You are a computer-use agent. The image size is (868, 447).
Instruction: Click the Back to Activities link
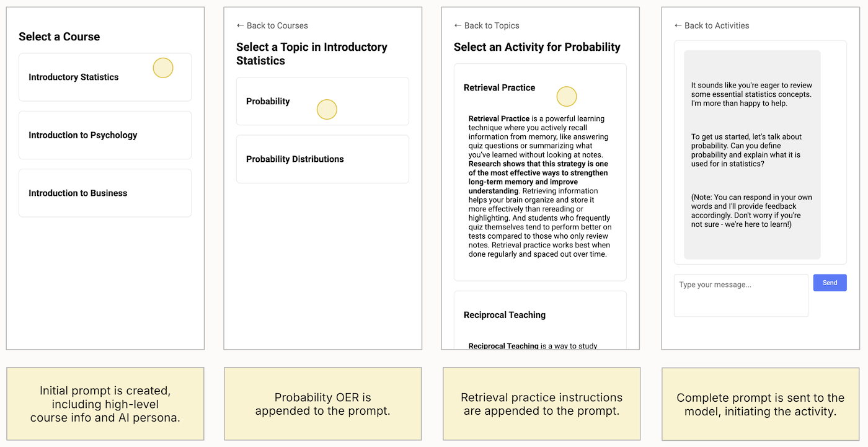click(x=712, y=25)
